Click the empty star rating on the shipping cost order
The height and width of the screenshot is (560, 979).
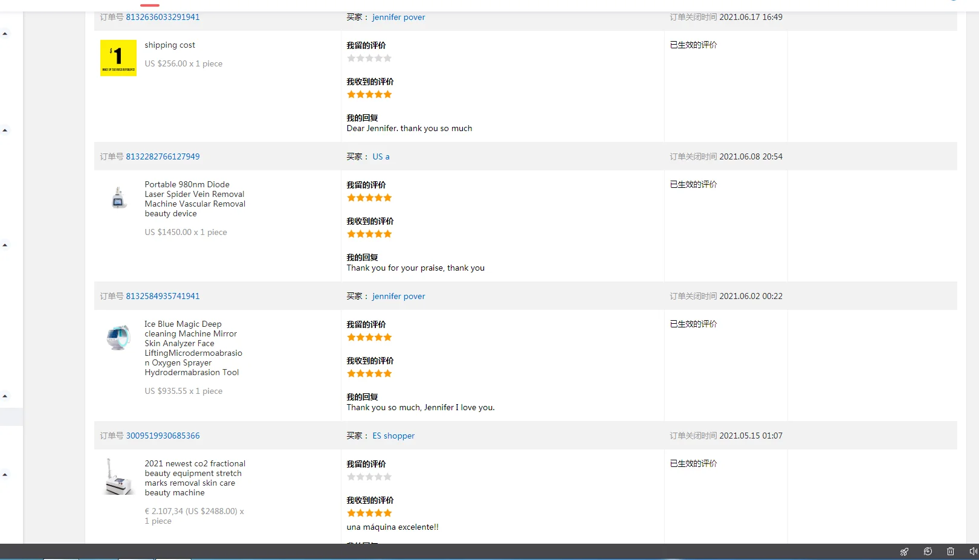click(369, 59)
